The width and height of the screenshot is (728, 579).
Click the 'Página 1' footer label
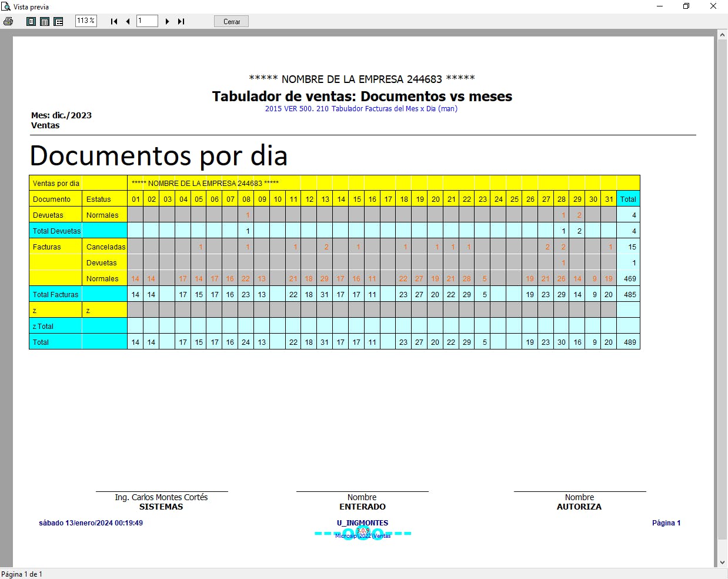point(666,523)
